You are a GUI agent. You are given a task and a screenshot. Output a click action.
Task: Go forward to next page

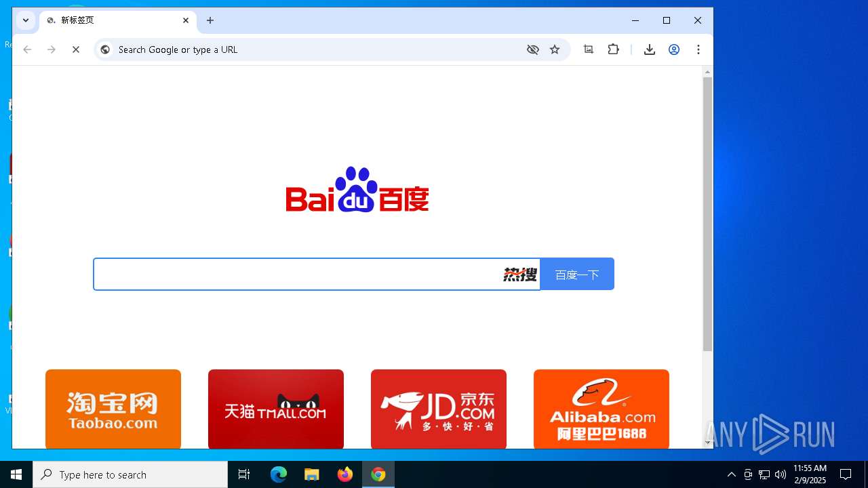tap(52, 49)
